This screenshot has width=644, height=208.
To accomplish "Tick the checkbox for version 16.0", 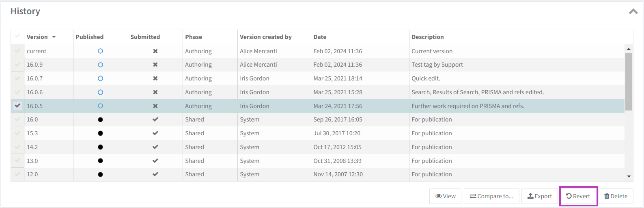I will (x=17, y=119).
